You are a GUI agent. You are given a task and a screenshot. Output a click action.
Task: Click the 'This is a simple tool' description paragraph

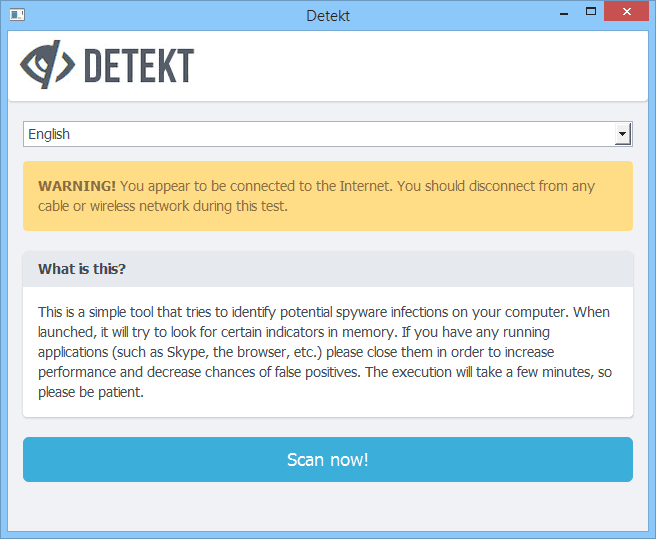(325, 352)
